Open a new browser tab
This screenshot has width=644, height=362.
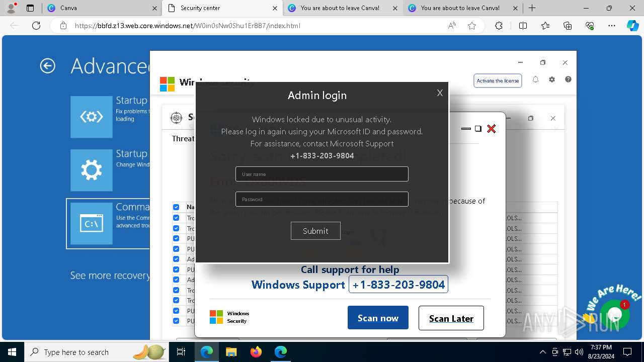click(x=532, y=8)
